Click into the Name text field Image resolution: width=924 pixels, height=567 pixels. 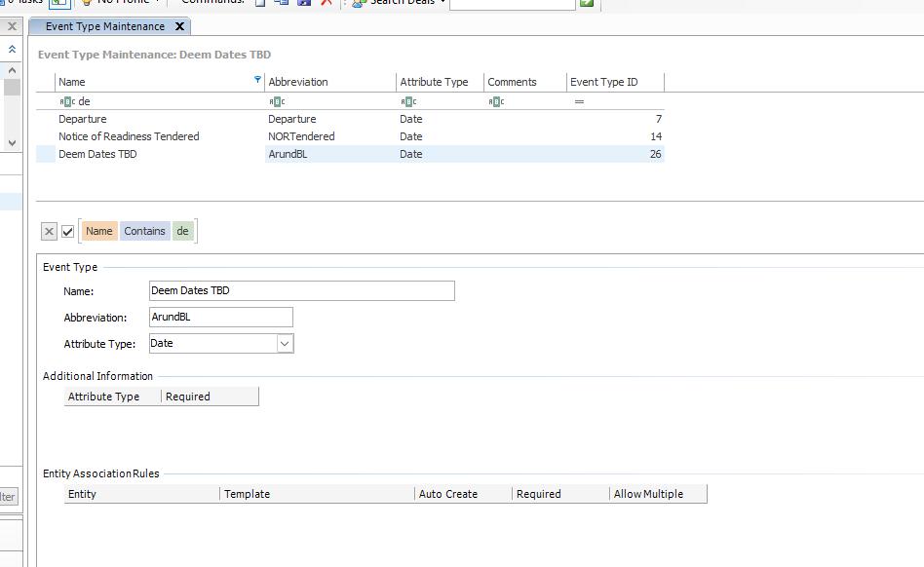(301, 290)
